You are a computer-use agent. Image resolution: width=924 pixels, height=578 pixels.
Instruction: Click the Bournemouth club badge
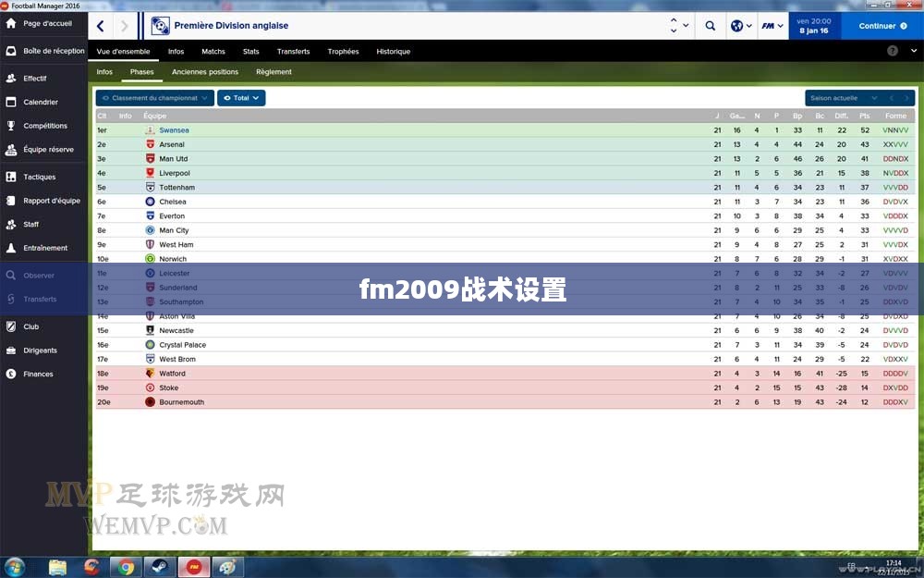(150, 402)
